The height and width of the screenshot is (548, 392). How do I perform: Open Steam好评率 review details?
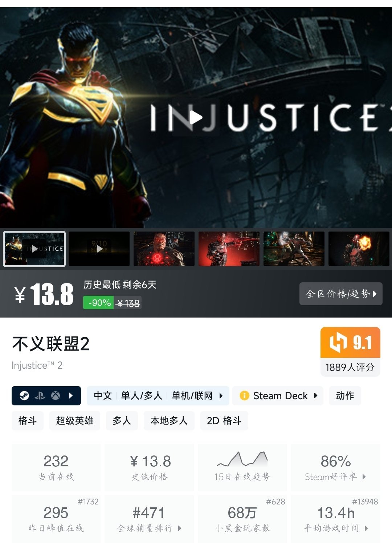coord(336,467)
